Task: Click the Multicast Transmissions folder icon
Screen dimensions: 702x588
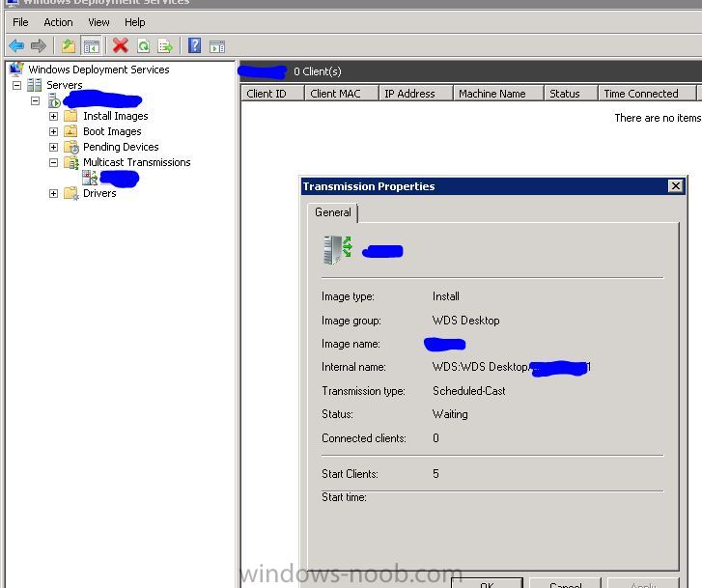Action: [x=71, y=162]
